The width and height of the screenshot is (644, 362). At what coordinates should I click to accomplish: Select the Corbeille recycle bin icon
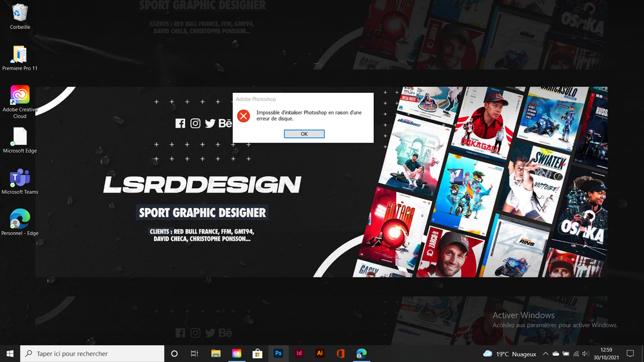point(20,17)
